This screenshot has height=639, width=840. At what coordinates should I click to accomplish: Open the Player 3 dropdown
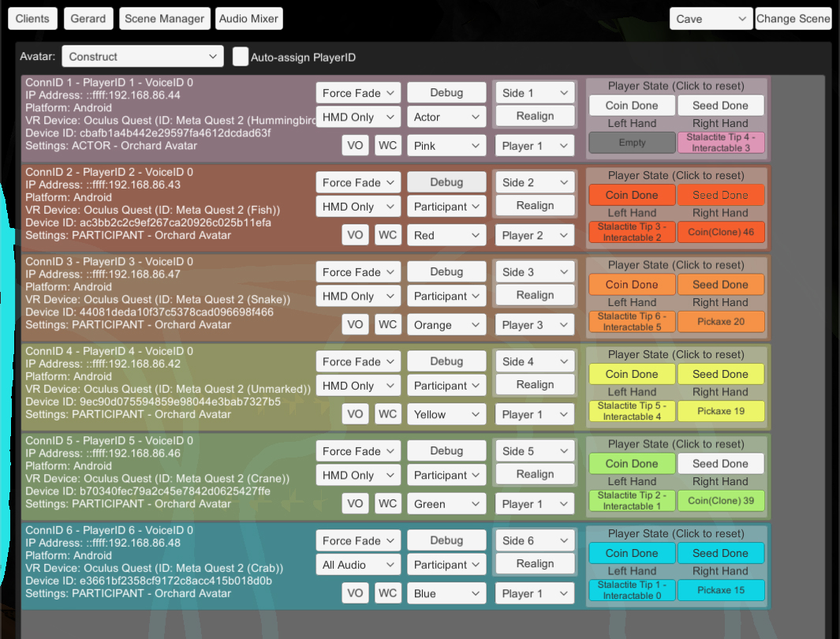535,324
